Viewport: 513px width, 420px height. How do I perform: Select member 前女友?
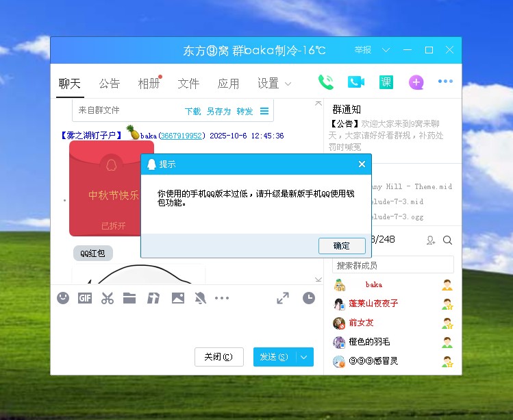pos(393,323)
